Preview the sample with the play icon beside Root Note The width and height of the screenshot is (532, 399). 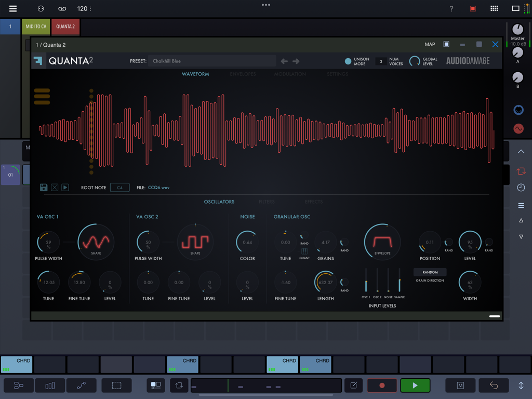[65, 187]
